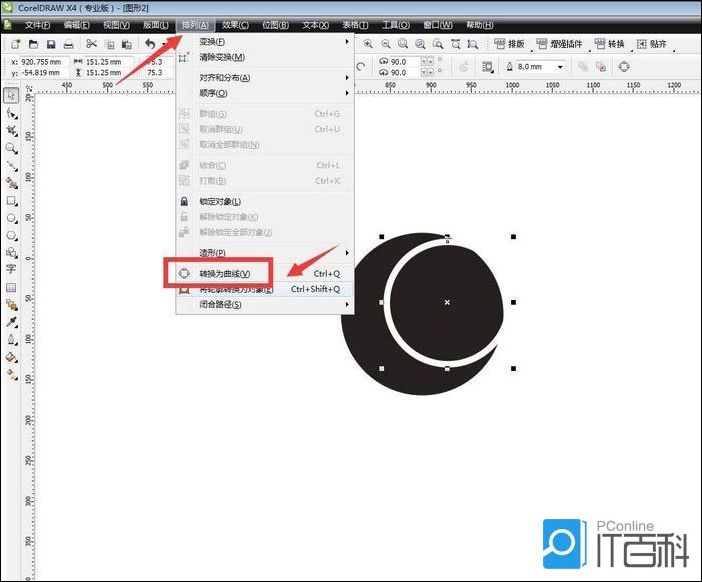Select the Pick tool in toolbox

11,95
